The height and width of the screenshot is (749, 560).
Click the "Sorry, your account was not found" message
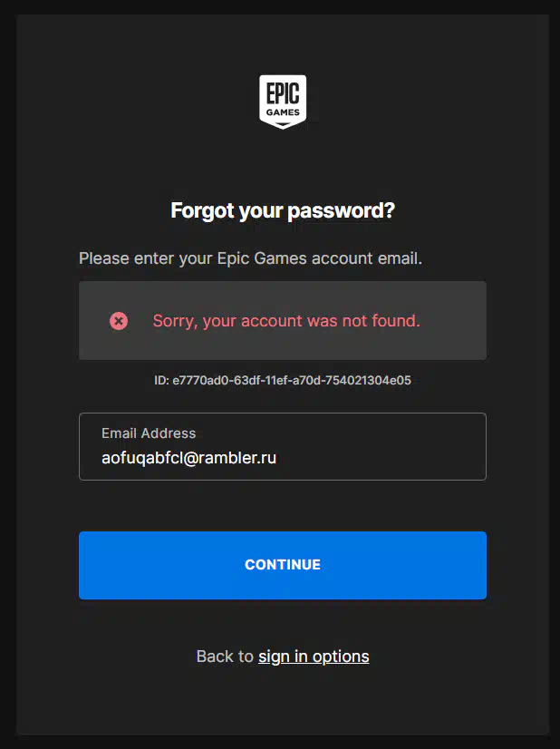click(286, 320)
